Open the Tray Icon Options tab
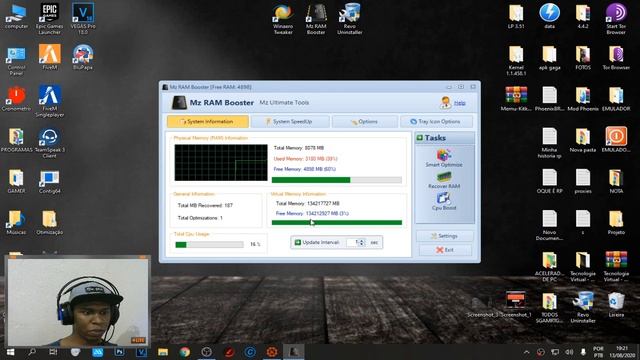 coord(436,122)
